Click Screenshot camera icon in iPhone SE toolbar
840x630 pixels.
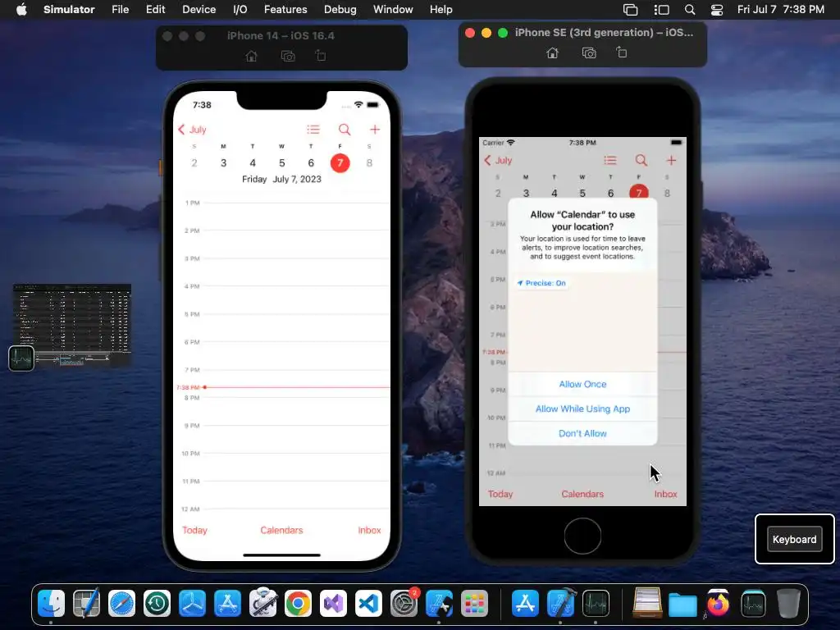tap(589, 53)
